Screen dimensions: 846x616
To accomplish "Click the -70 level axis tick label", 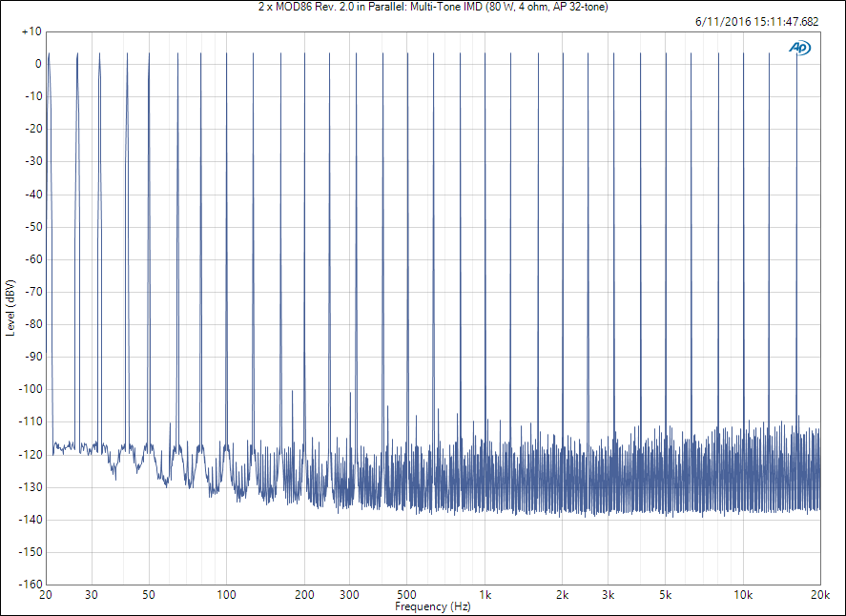I will [33, 291].
